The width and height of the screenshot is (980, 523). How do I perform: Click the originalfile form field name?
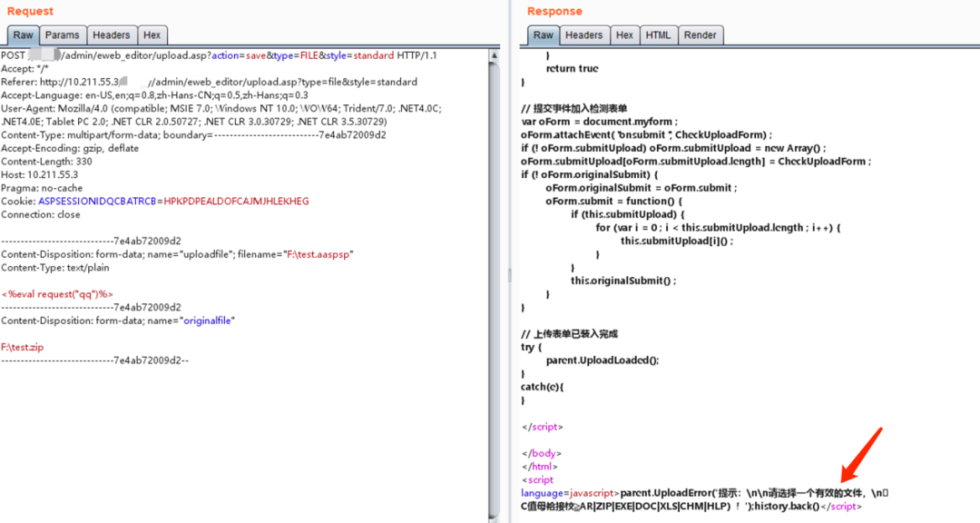(x=207, y=321)
